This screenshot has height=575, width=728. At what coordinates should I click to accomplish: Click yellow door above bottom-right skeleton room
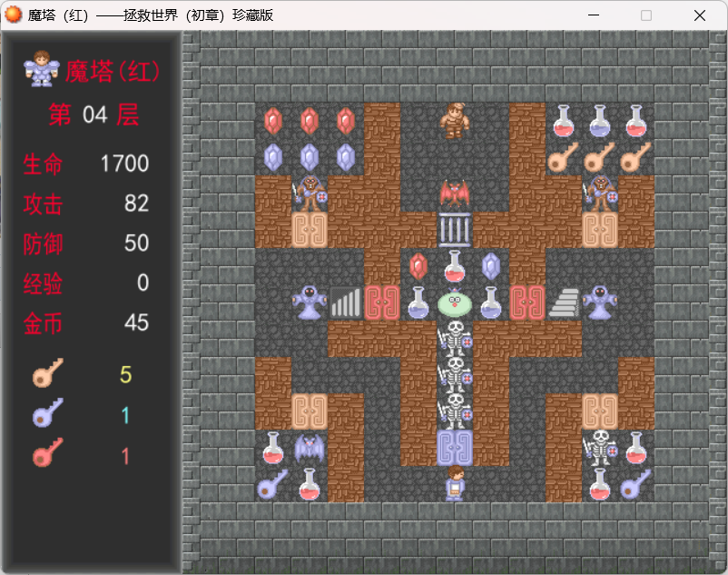point(599,411)
